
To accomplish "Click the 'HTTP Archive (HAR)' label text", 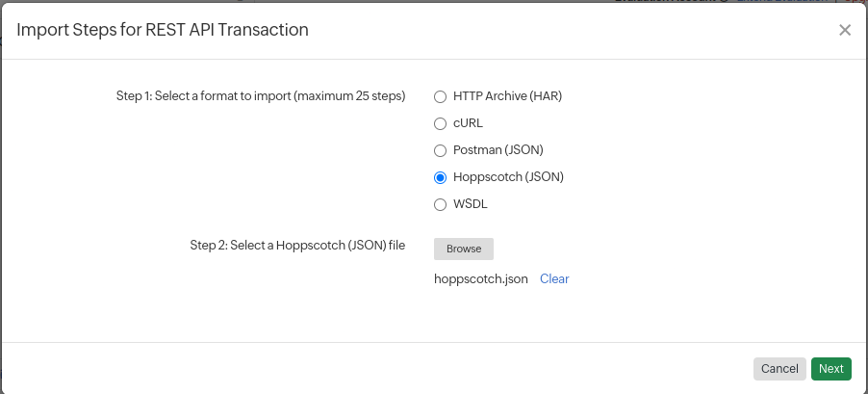I will tap(507, 96).
